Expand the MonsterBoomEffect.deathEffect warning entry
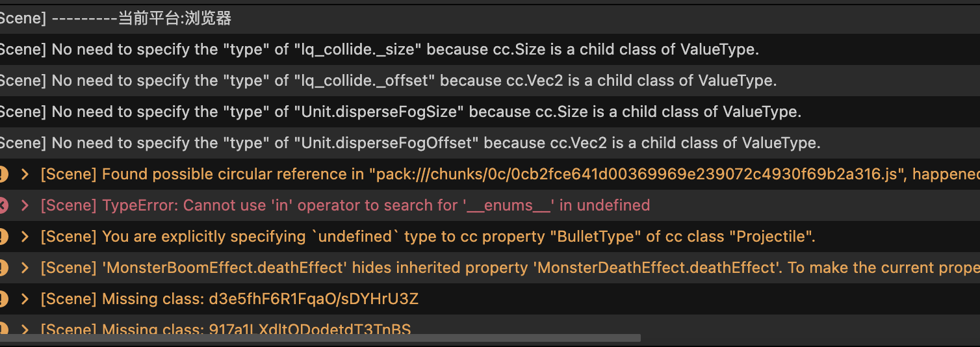Image resolution: width=980 pixels, height=347 pixels. pos(25,268)
